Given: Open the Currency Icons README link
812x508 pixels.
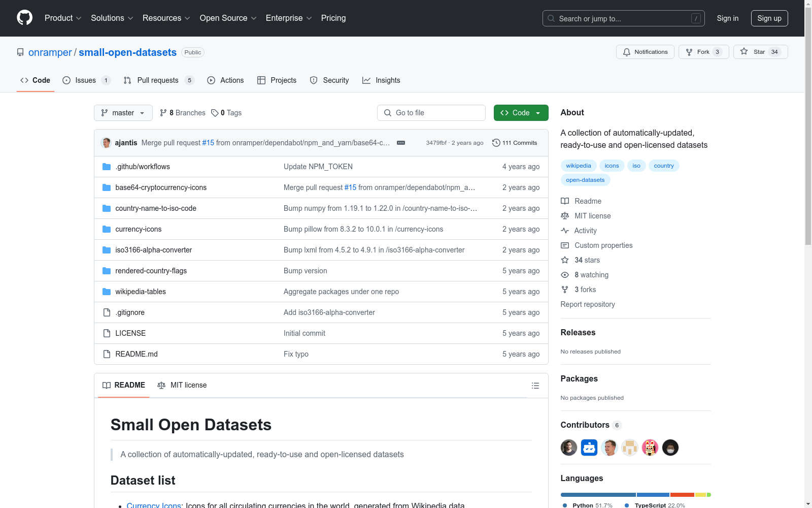Looking at the screenshot, I should (x=154, y=505).
